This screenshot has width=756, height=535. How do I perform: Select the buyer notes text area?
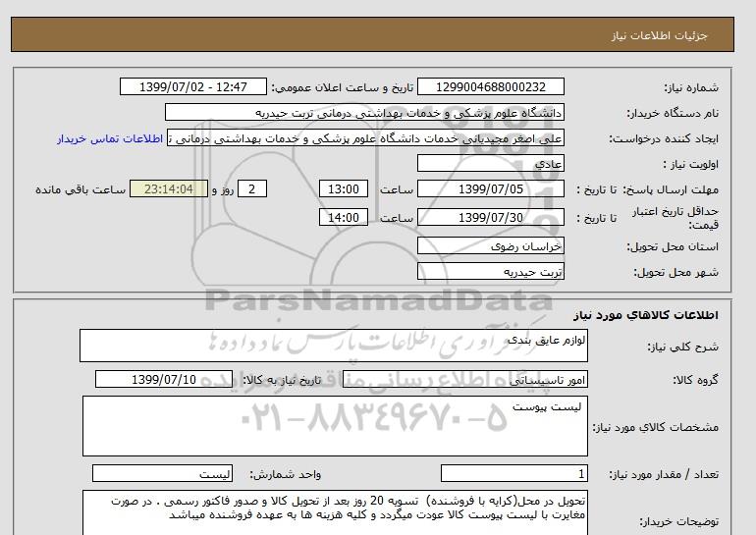[335, 512]
